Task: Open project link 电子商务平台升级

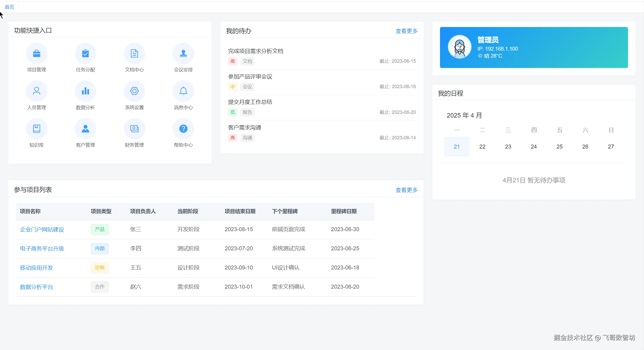Action: click(x=42, y=249)
